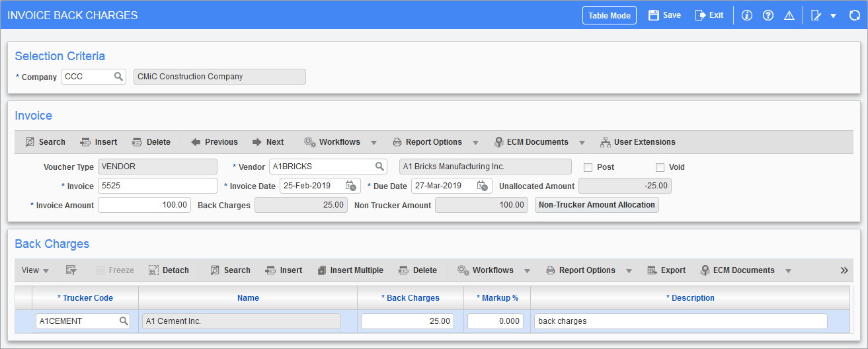The height and width of the screenshot is (349, 868).
Task: Click the Save disk icon
Action: 654,15
